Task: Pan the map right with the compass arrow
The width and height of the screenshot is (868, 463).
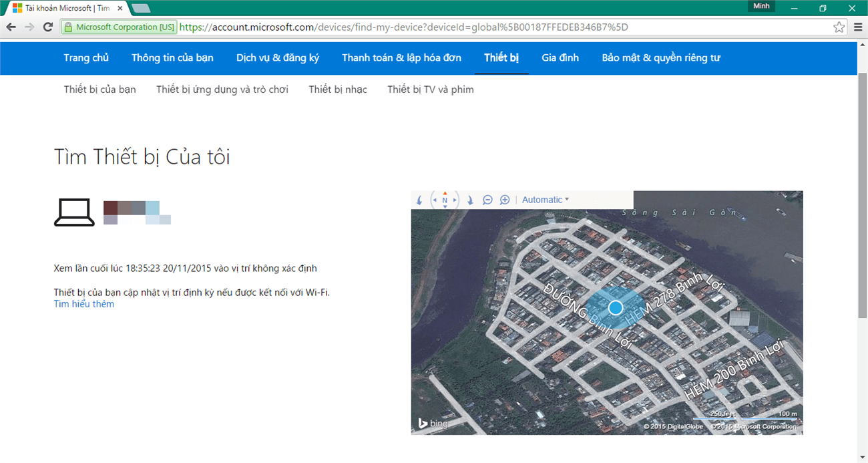Action: pos(455,200)
